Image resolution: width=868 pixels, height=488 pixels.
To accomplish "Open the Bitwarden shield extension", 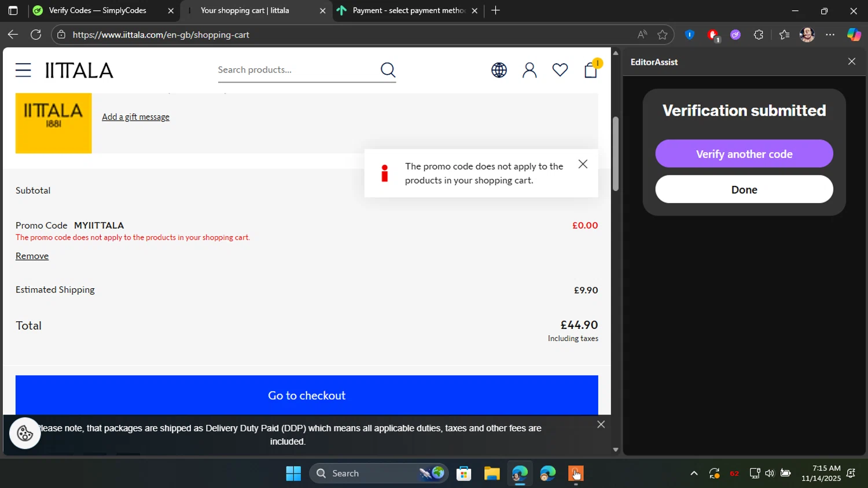I will point(689,35).
